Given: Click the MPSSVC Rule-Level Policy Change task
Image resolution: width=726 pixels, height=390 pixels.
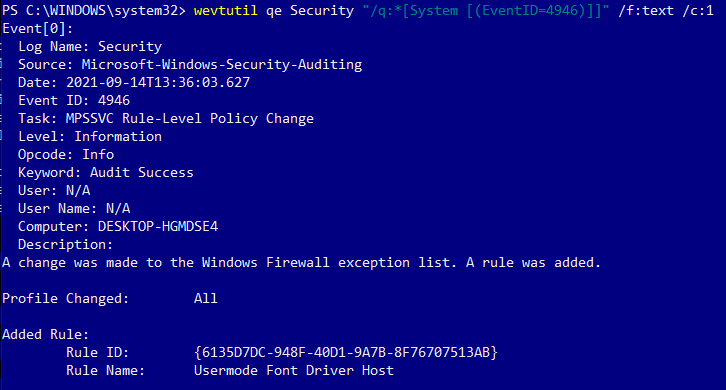Looking at the screenshot, I should point(189,119).
